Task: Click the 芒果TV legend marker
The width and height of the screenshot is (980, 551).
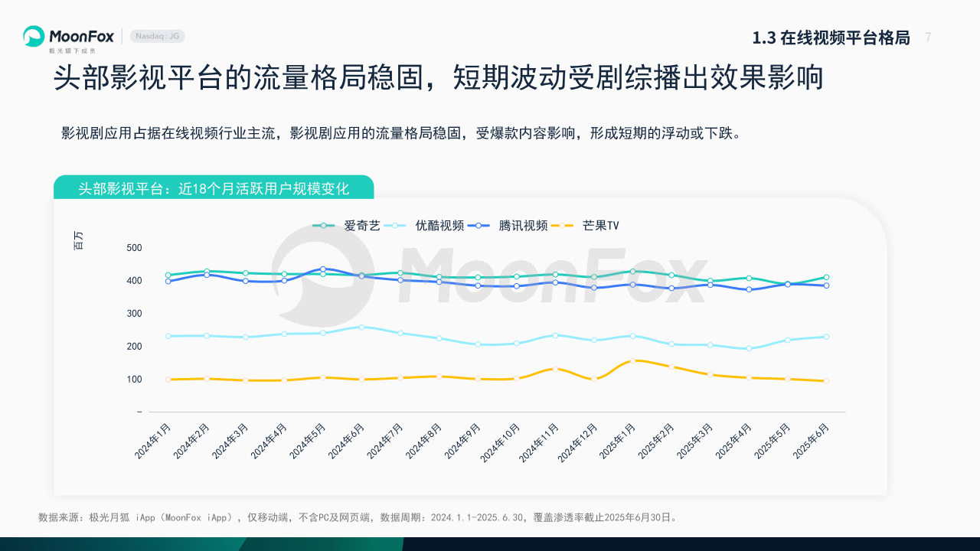Action: [563, 225]
